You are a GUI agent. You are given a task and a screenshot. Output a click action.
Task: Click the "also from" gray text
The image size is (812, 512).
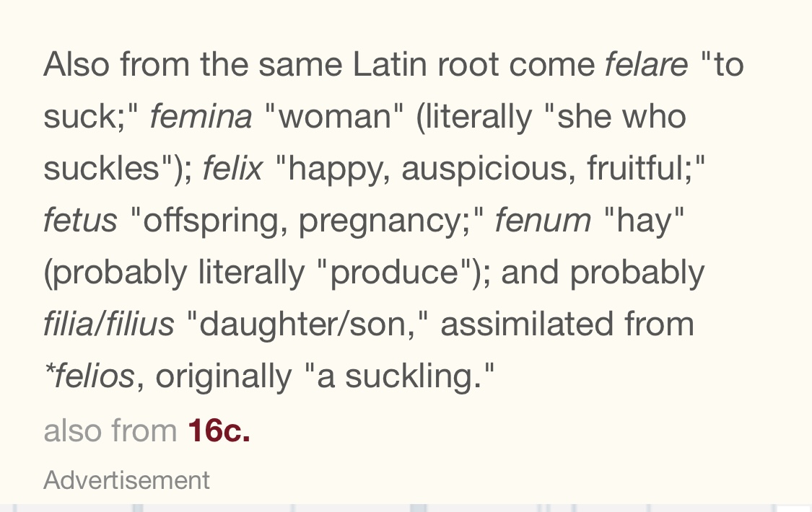click(110, 431)
